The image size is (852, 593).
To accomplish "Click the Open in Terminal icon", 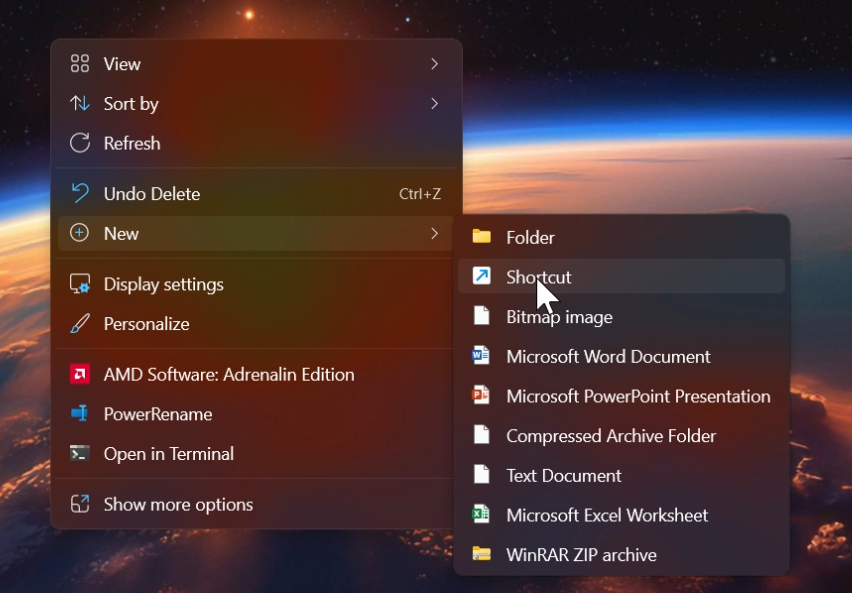I will tap(80, 454).
